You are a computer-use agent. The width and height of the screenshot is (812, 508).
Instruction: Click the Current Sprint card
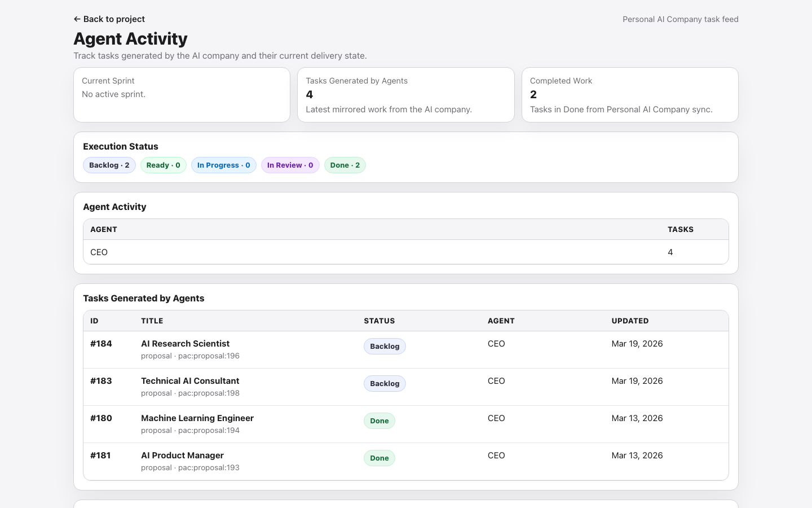point(182,95)
